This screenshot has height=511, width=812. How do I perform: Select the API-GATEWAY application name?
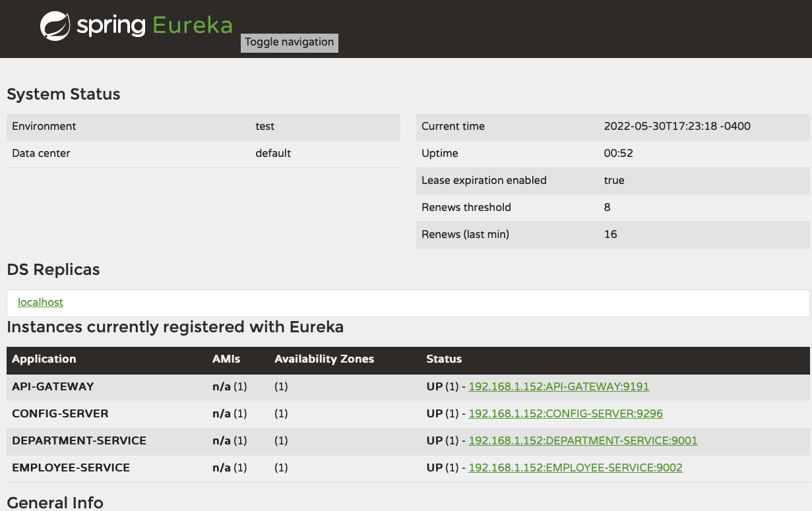coord(53,386)
